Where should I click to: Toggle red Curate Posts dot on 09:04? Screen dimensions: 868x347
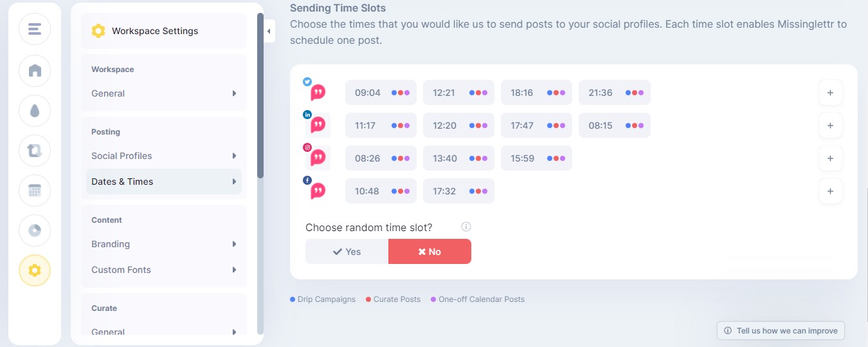click(400, 93)
